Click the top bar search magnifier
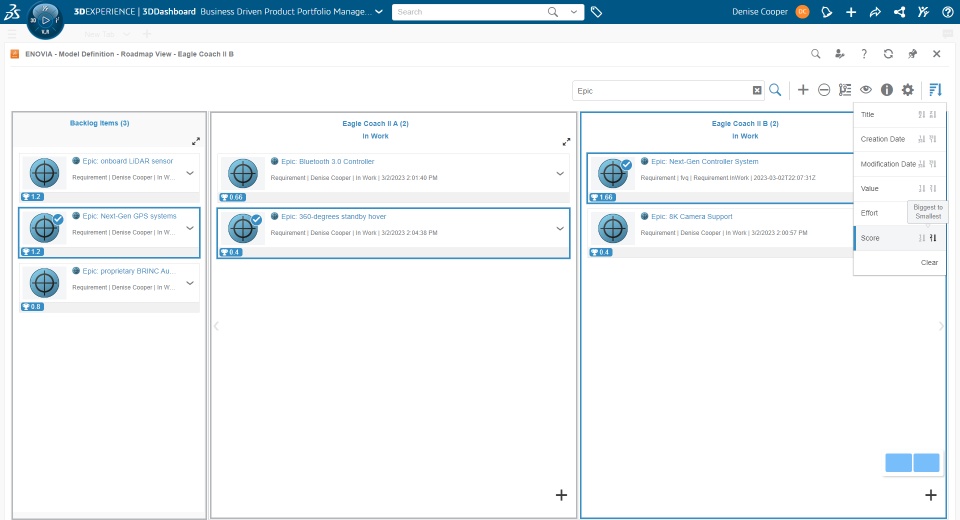Viewport: 960px width, 520px height. pyautogui.click(x=553, y=12)
